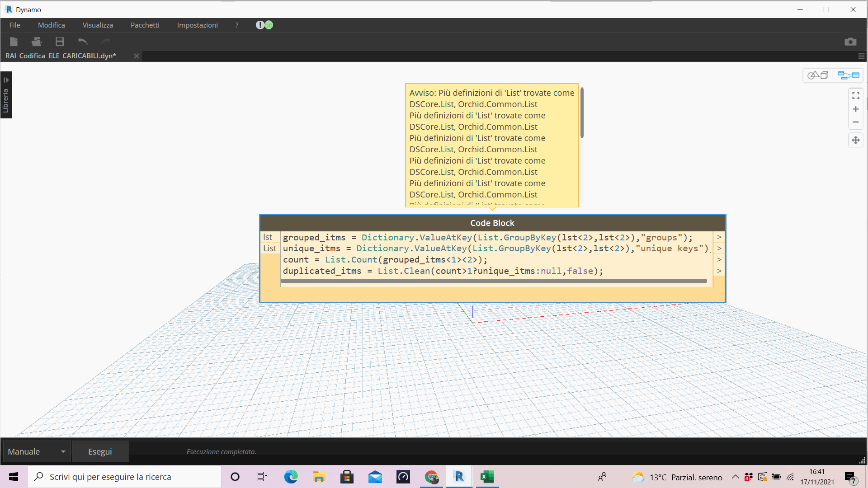Screen dimensions: 868x488
Task: Click the List input port
Action: click(270, 249)
